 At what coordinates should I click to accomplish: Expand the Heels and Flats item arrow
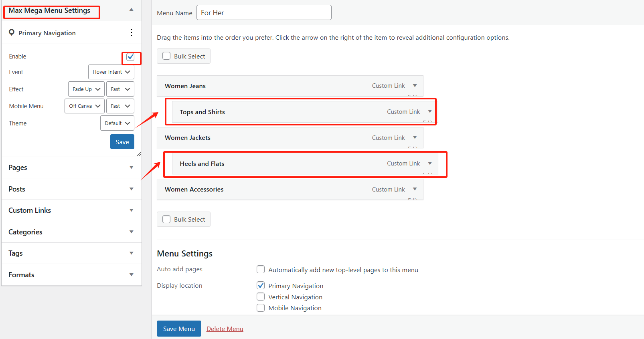click(429, 163)
